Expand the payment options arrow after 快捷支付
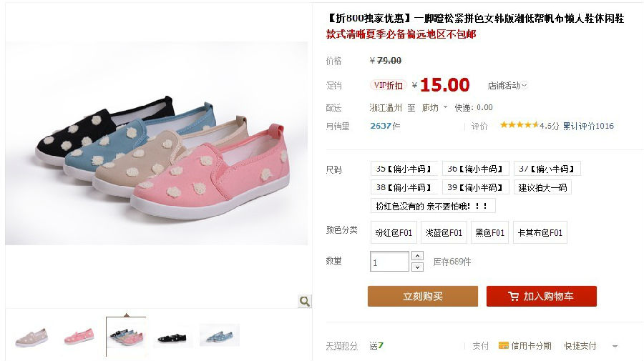 (615, 346)
